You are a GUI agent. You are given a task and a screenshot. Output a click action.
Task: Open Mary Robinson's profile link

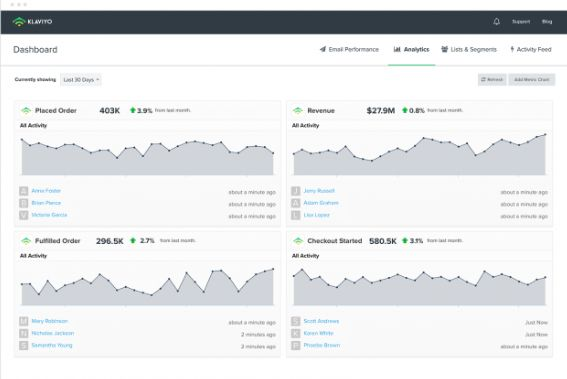click(x=50, y=321)
